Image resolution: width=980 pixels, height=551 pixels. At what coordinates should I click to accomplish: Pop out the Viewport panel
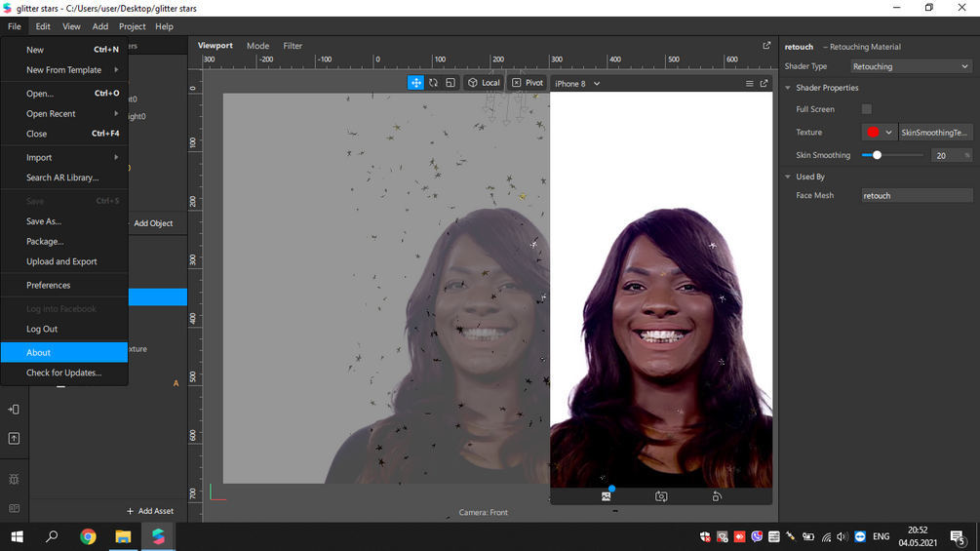point(766,46)
